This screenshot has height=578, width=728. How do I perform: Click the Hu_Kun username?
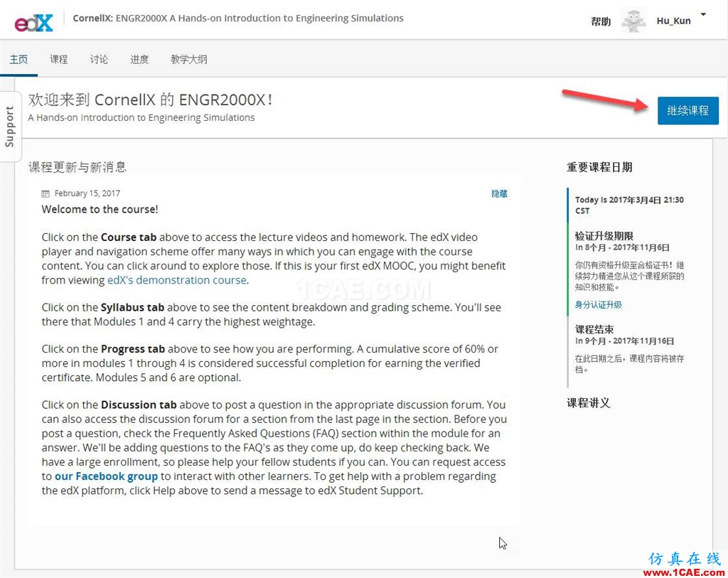click(x=673, y=21)
